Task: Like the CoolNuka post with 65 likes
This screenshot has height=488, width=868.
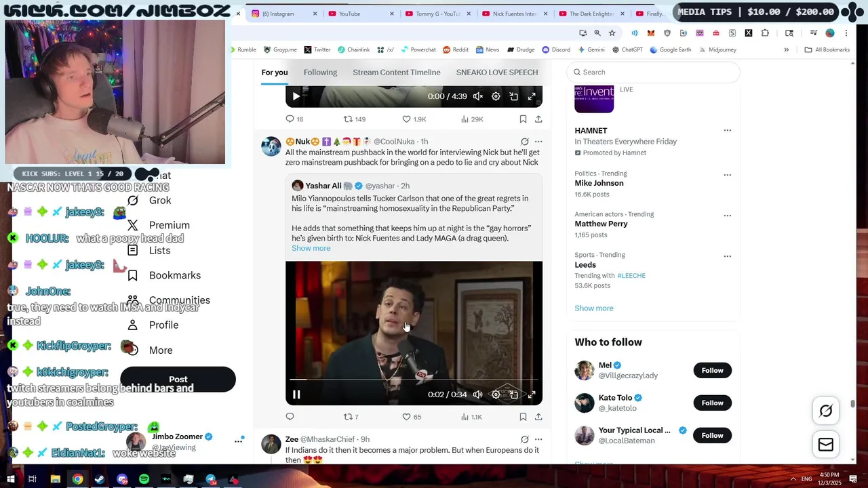Action: [x=407, y=417]
